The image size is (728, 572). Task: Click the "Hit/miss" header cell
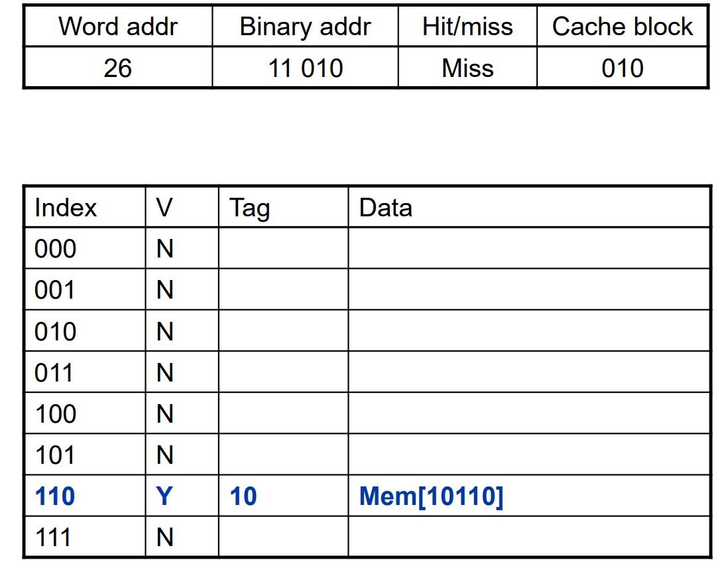pos(467,27)
